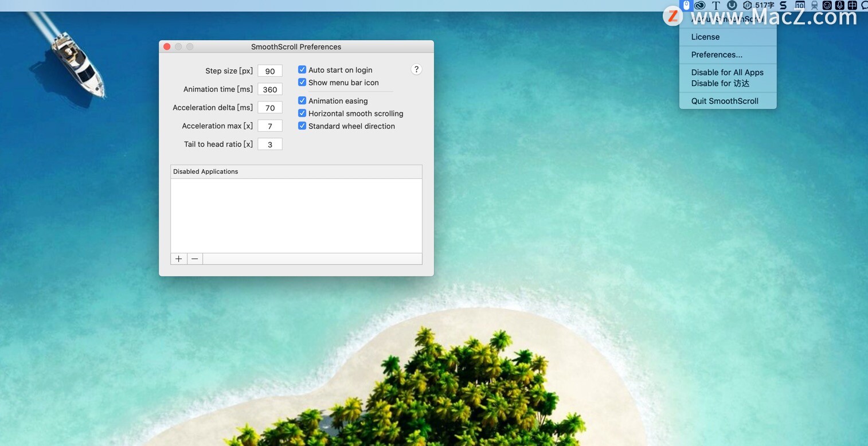
Task: Click the SmoothScroll mouse menu bar icon
Action: click(686, 5)
